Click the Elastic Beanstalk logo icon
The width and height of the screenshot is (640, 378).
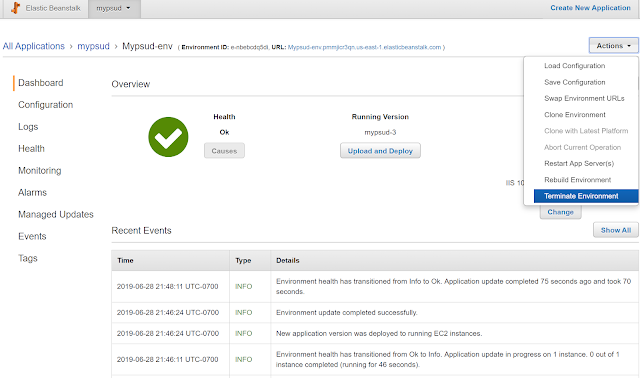tap(15, 8)
